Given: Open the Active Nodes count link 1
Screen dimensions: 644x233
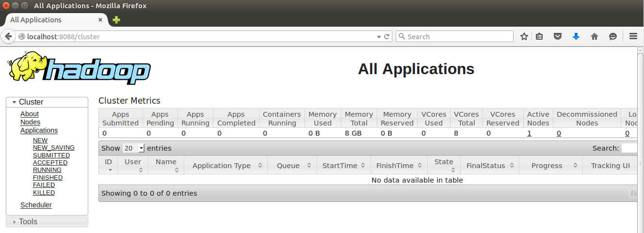Looking at the screenshot, I should tap(529, 133).
